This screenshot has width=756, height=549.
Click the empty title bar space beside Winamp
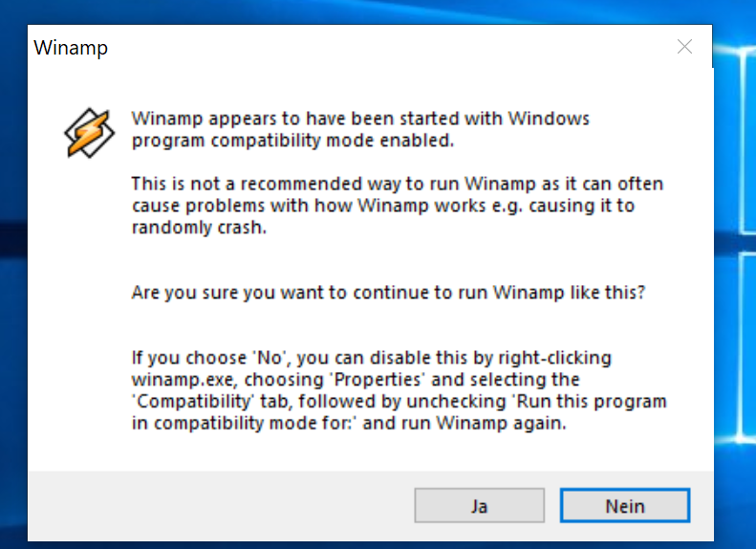(x=382, y=48)
